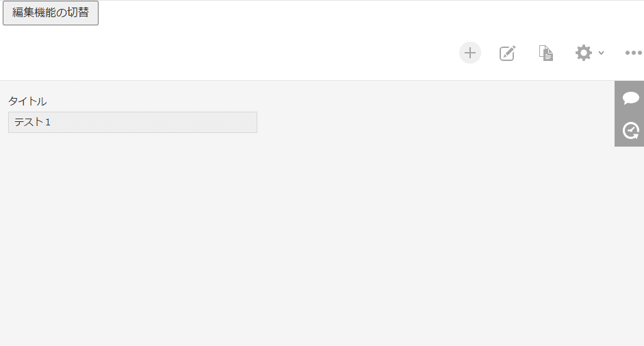Click the pencil edit record icon

coord(507,53)
